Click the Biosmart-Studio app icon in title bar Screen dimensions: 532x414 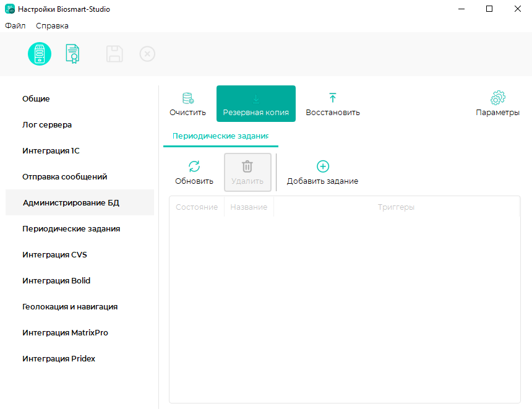pos(9,9)
